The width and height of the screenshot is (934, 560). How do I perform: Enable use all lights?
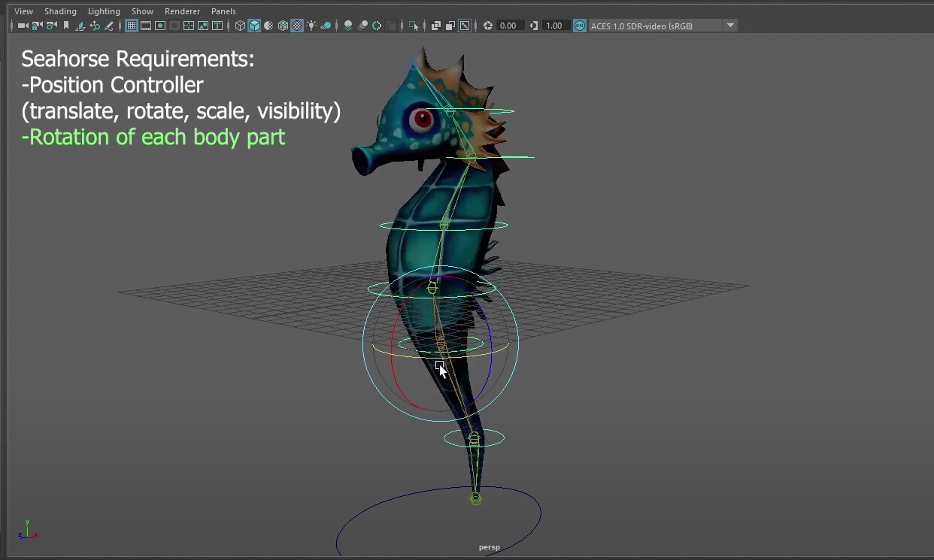pos(311,25)
